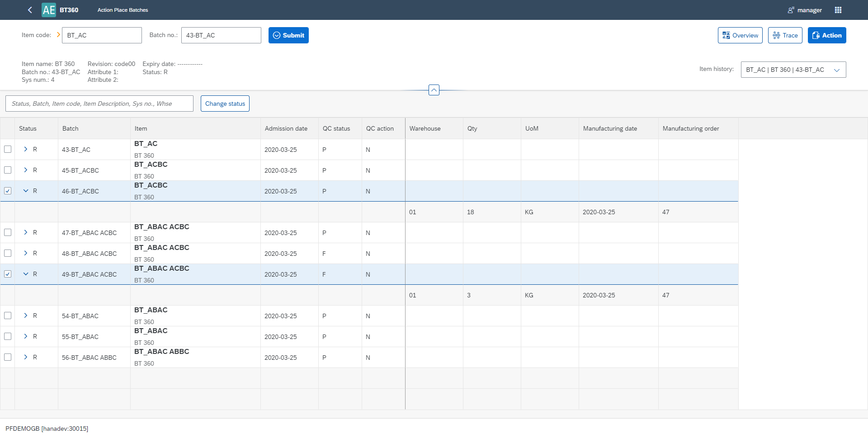Click inside the Batch no. input field

221,35
